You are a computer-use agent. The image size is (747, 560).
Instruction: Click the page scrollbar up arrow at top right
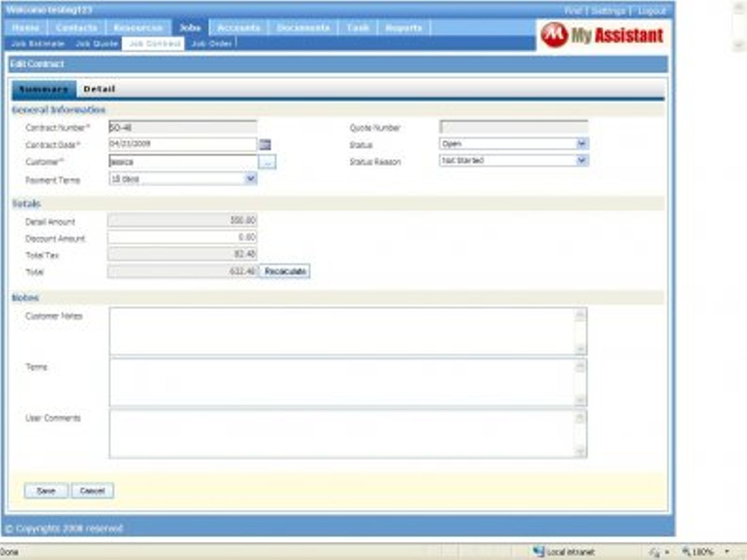tap(740, 7)
